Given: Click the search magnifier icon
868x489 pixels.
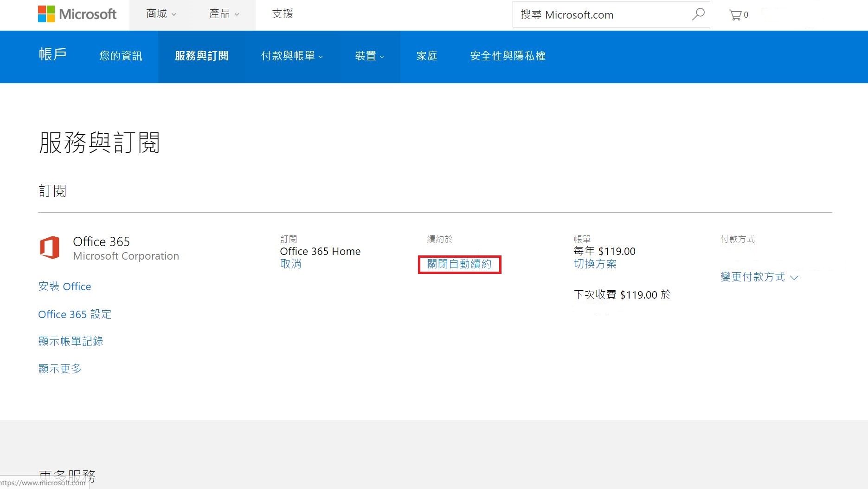Looking at the screenshot, I should coord(698,14).
